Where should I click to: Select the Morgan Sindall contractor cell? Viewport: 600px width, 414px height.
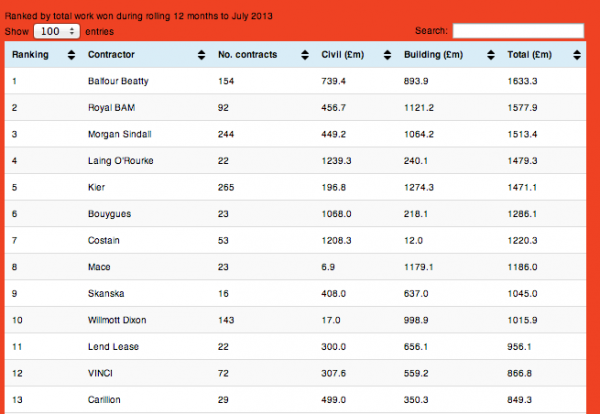[120, 134]
